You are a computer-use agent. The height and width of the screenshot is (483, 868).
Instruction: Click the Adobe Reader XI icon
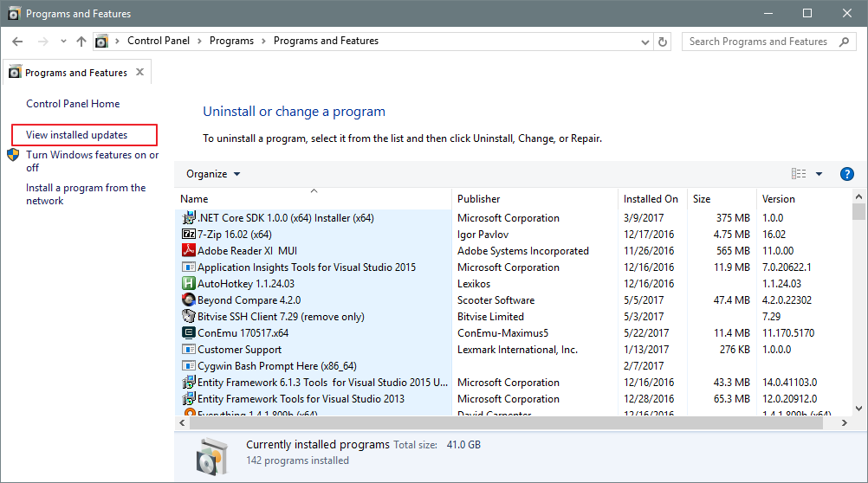(x=189, y=250)
